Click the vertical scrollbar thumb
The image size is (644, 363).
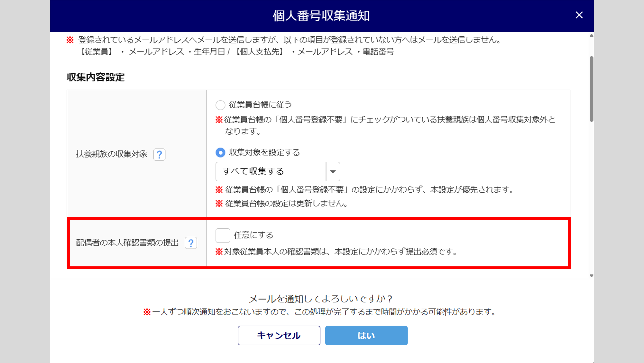pyautogui.click(x=591, y=89)
